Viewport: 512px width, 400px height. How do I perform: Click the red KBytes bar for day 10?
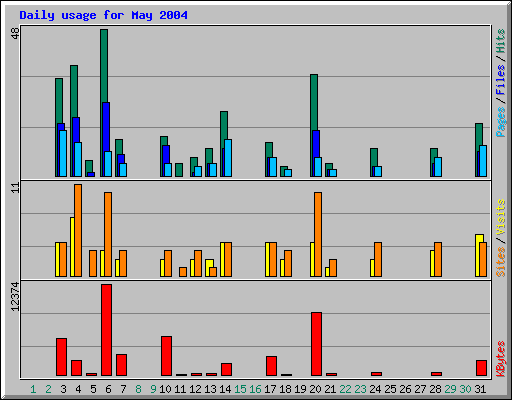point(166,356)
